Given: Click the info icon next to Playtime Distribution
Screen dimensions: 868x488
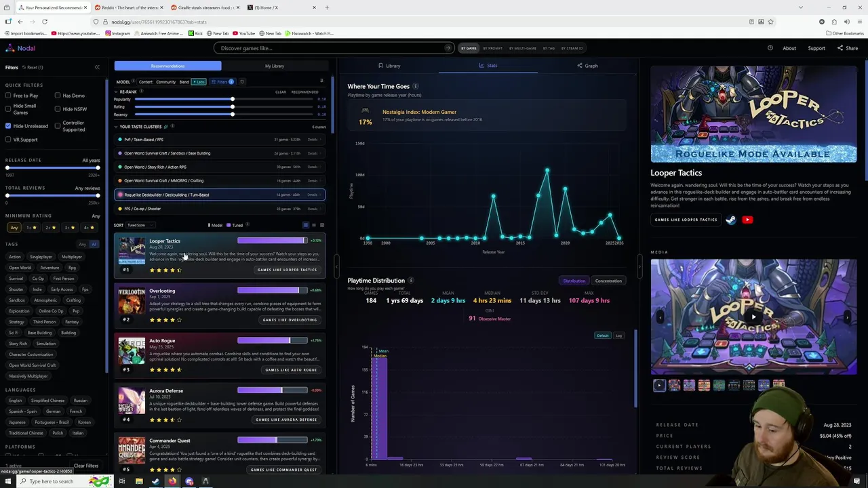Looking at the screenshot, I should tap(411, 281).
